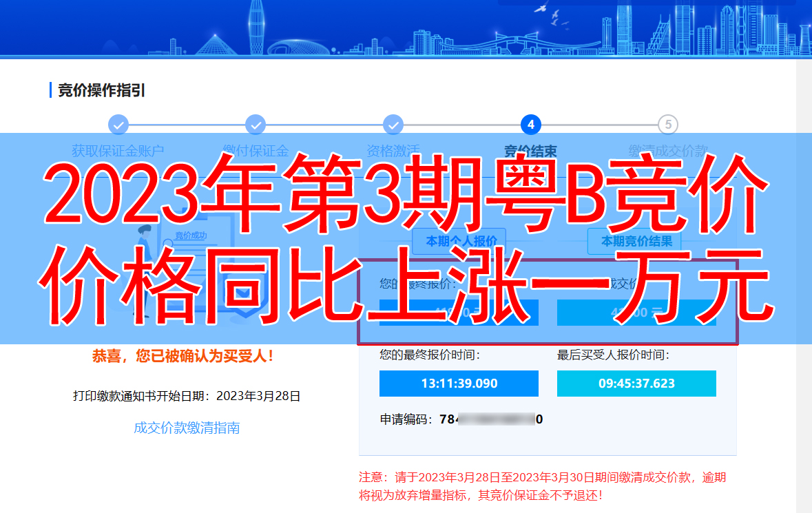Click the 竞价操作指引 heading
The image size is (812, 513).
pyautogui.click(x=101, y=90)
